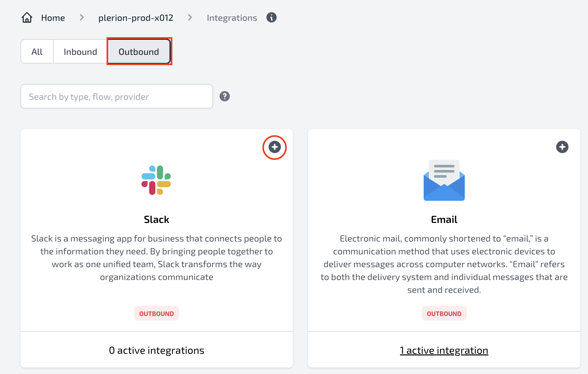Select the Outbound tab

click(139, 52)
